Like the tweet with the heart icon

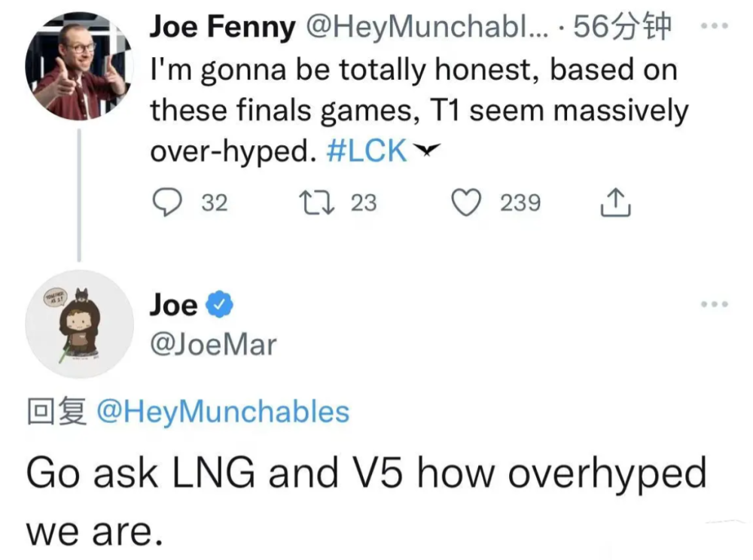coord(466,202)
